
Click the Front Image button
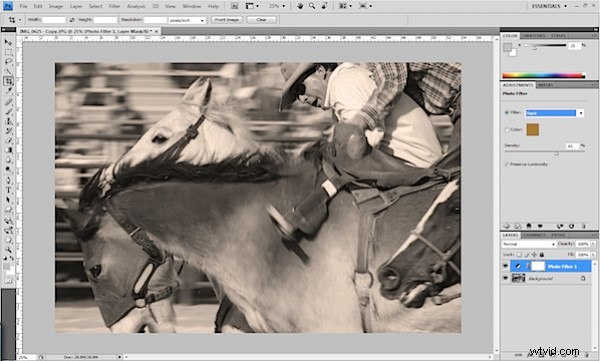(x=227, y=20)
